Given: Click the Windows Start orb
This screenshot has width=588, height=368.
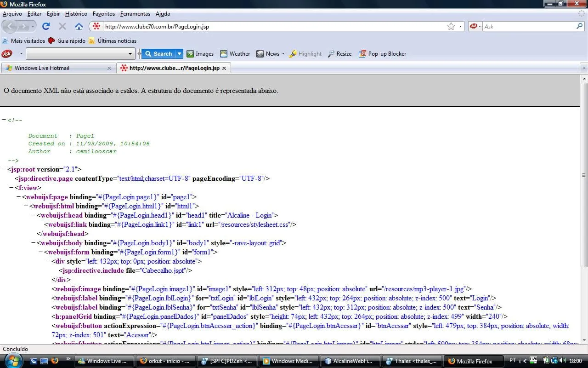Looking at the screenshot, I should point(13,361).
